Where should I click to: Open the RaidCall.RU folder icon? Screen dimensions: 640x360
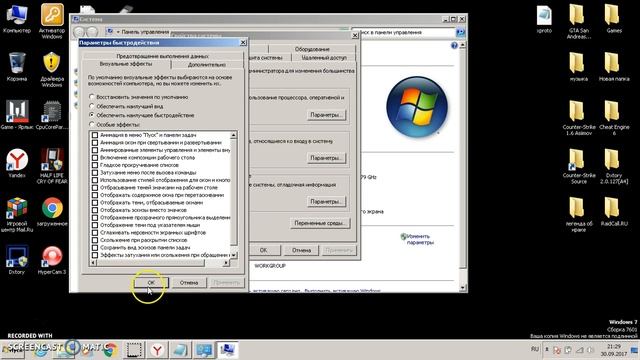tap(614, 211)
